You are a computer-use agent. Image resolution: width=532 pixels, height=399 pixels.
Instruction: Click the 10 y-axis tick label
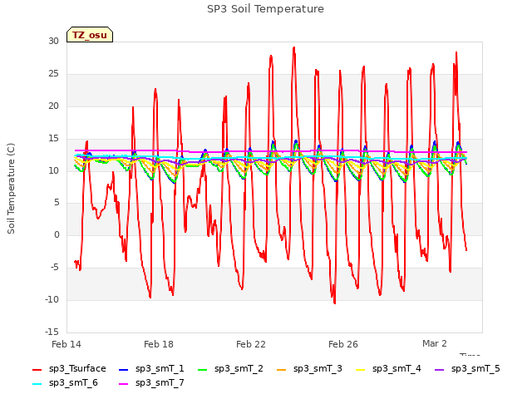click(53, 170)
